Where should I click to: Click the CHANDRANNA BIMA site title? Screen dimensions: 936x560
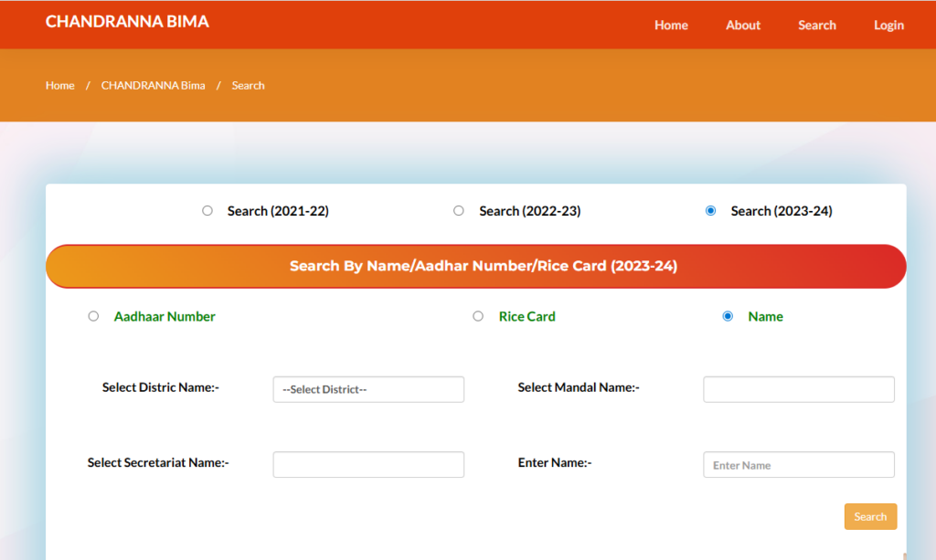(127, 21)
